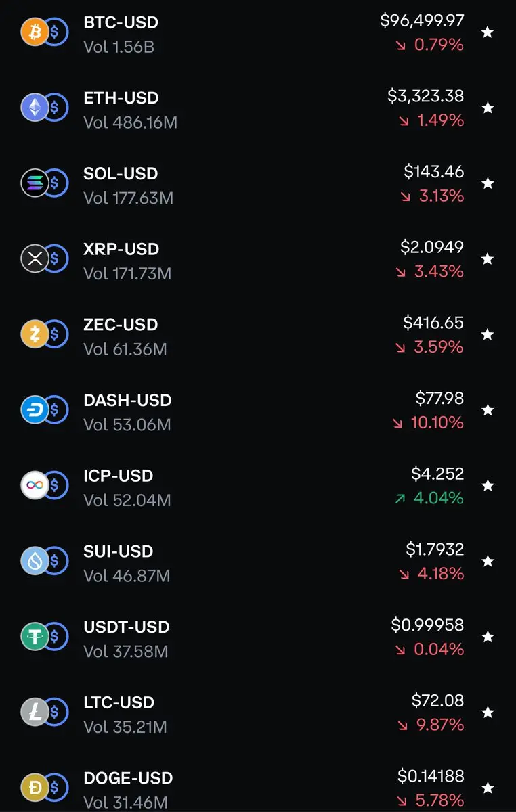Click the Sui droplet icon
Viewport: 516px width, 812px height.
(x=35, y=561)
